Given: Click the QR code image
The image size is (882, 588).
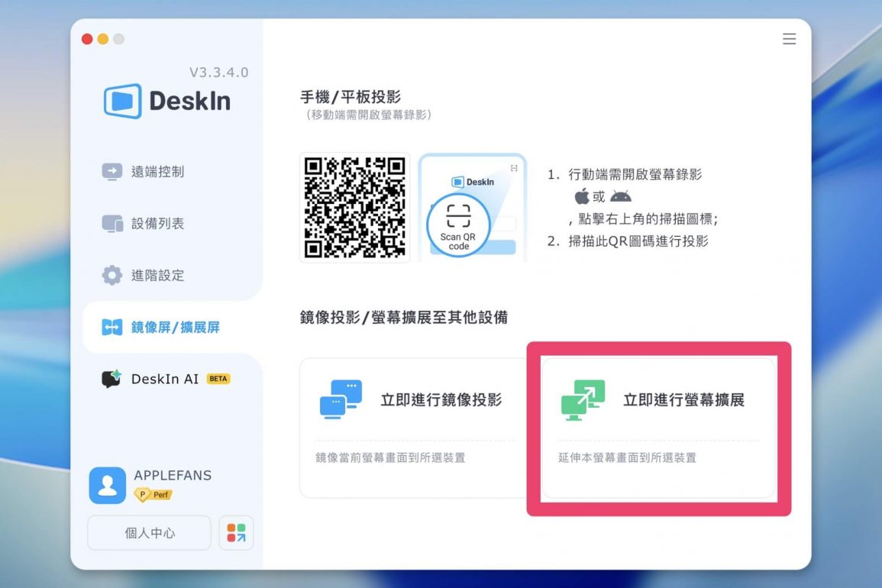Looking at the screenshot, I should pyautogui.click(x=354, y=207).
